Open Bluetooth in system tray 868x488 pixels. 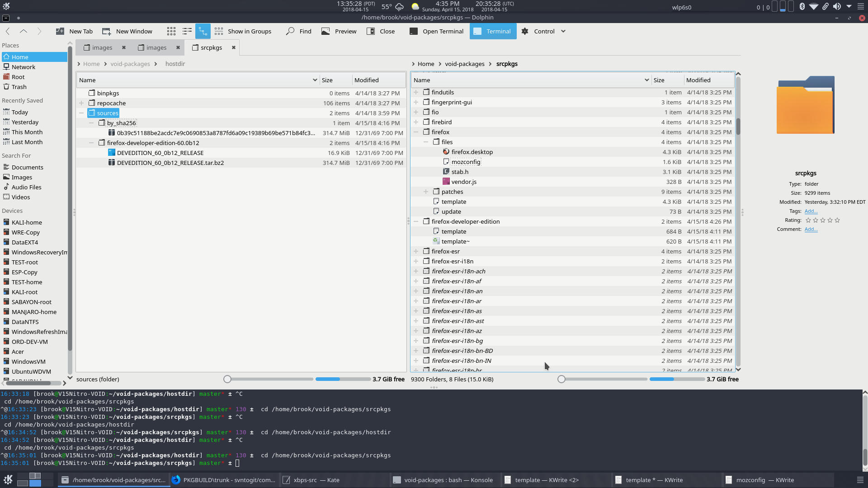[802, 6]
